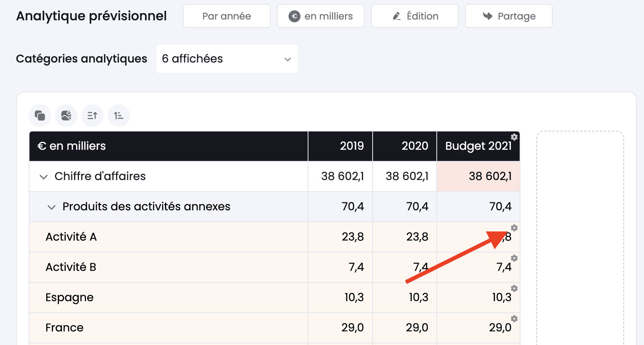The width and height of the screenshot is (644, 345).
Task: Click the Activité B row label
Action: (71, 267)
